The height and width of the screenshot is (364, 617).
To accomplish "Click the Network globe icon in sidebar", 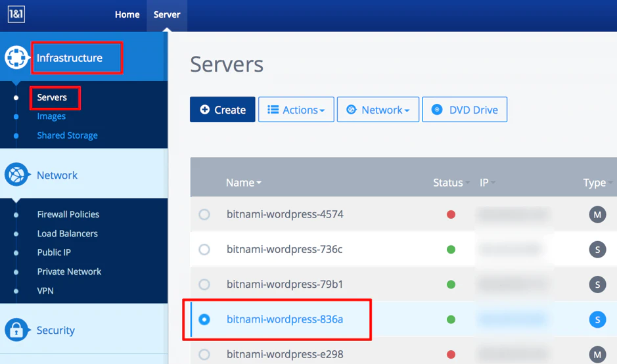I will [16, 174].
